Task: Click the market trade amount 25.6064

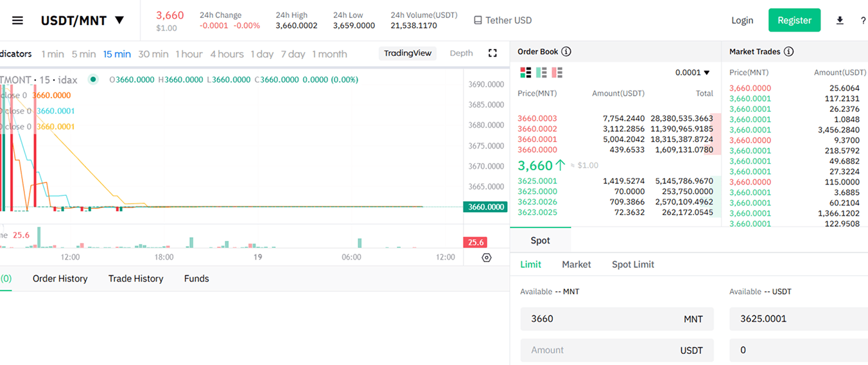Action: coord(844,88)
